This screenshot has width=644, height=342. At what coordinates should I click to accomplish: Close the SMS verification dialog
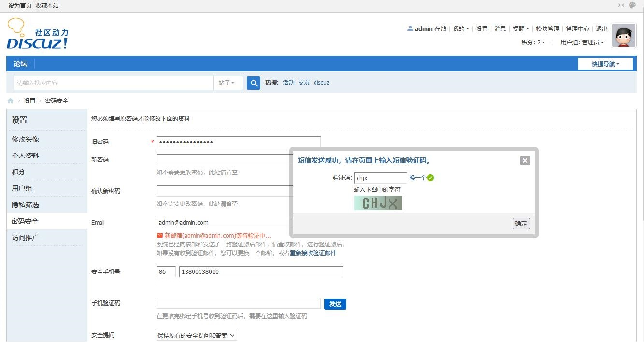(x=525, y=161)
